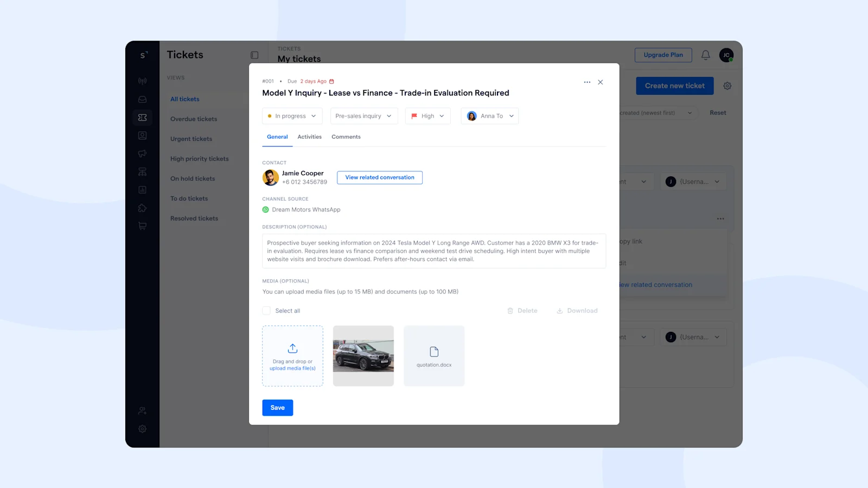Open workspace settings via the gear icon
Screen dimensions: 868x488
[142, 428]
